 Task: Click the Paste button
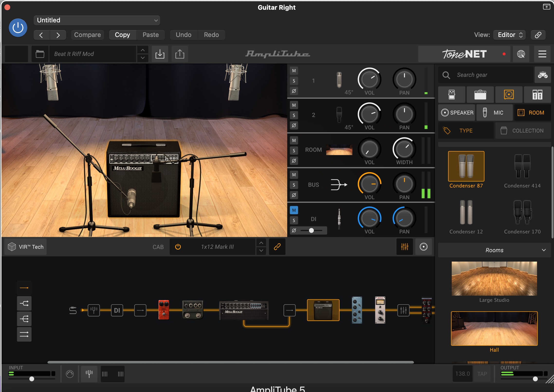[x=151, y=35]
